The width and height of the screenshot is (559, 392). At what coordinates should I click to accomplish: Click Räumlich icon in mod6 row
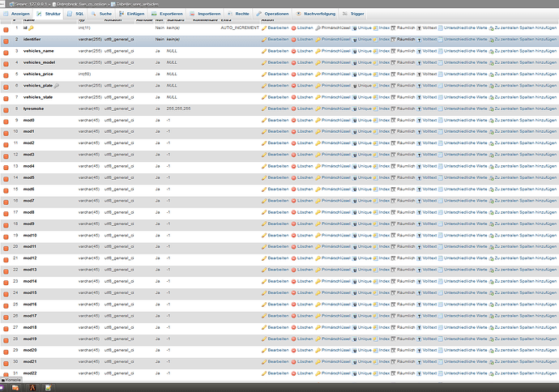393,190
